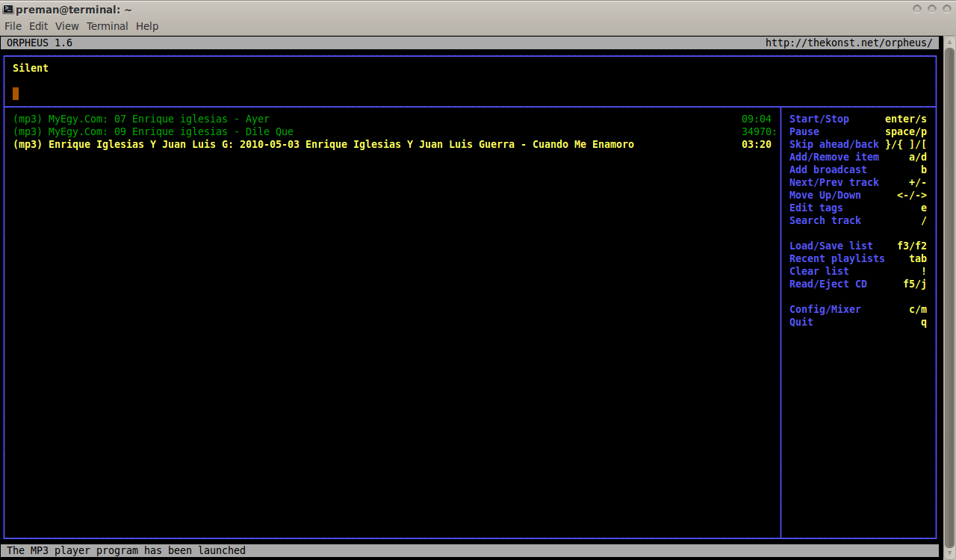Image resolution: width=956 pixels, height=560 pixels.
Task: Open Load/Save list option
Action: [x=831, y=246]
